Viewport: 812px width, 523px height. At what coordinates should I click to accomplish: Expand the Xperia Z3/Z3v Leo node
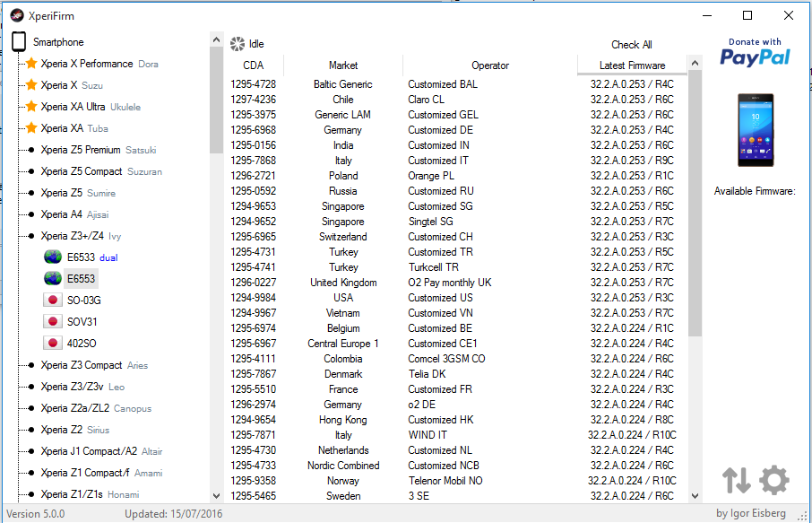(31, 387)
